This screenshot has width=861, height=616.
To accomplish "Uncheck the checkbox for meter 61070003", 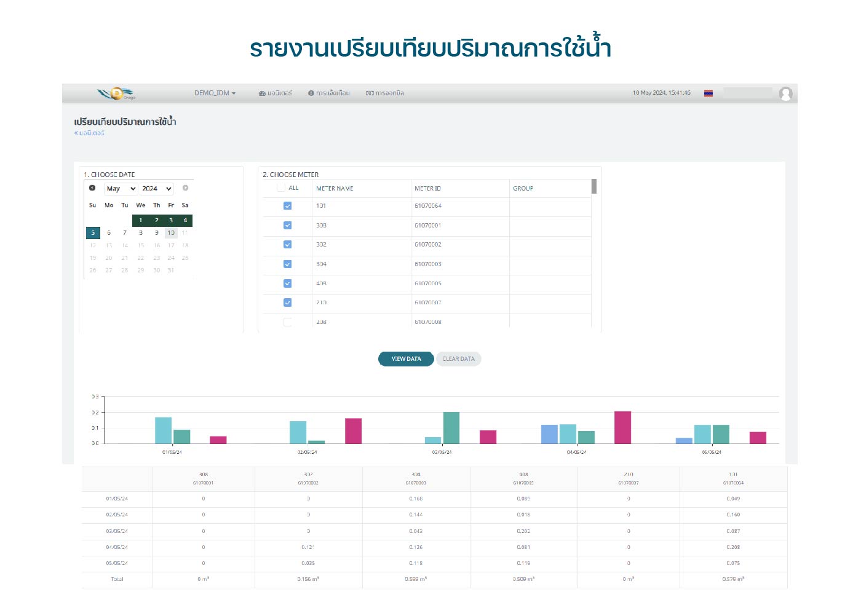I will coord(287,264).
